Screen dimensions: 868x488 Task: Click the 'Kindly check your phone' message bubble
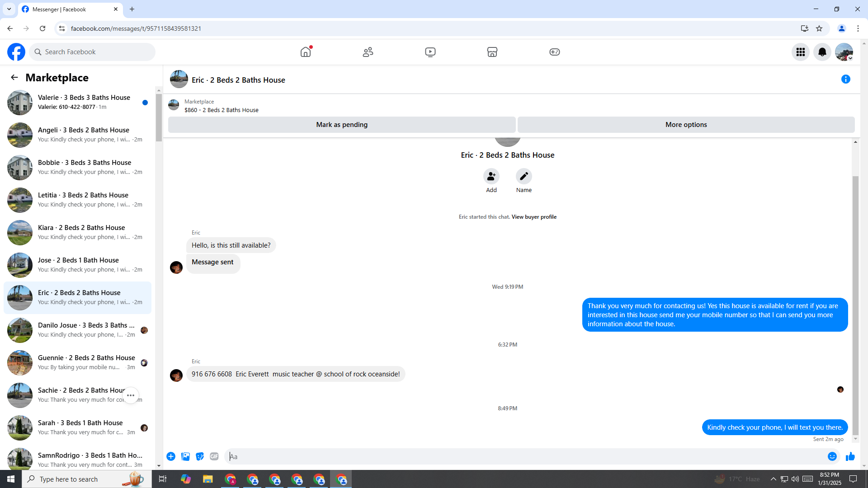tap(775, 427)
